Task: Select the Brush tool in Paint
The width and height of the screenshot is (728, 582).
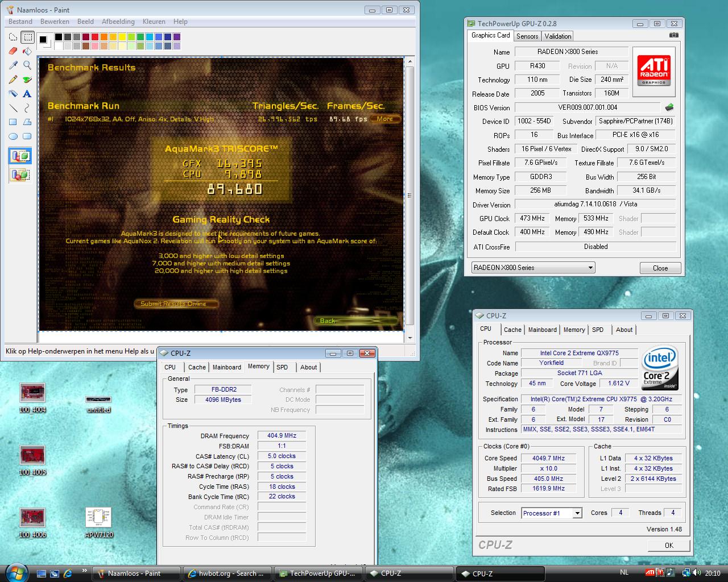Action: [27, 80]
